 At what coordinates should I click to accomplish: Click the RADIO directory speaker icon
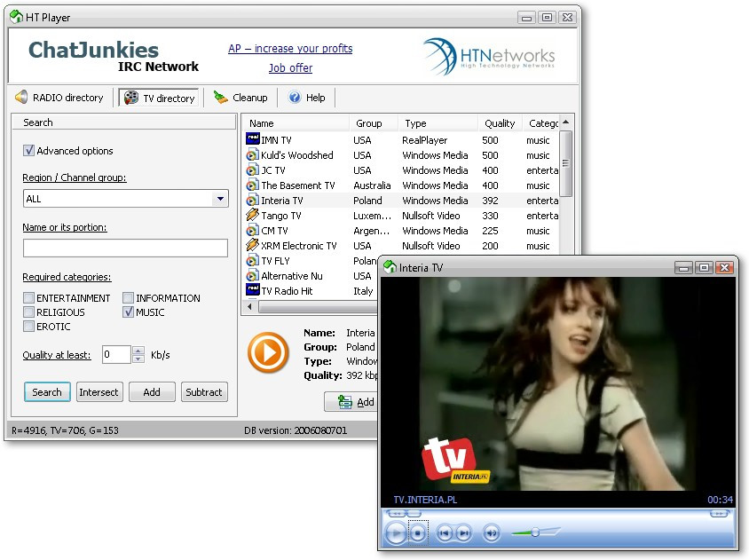pos(21,97)
